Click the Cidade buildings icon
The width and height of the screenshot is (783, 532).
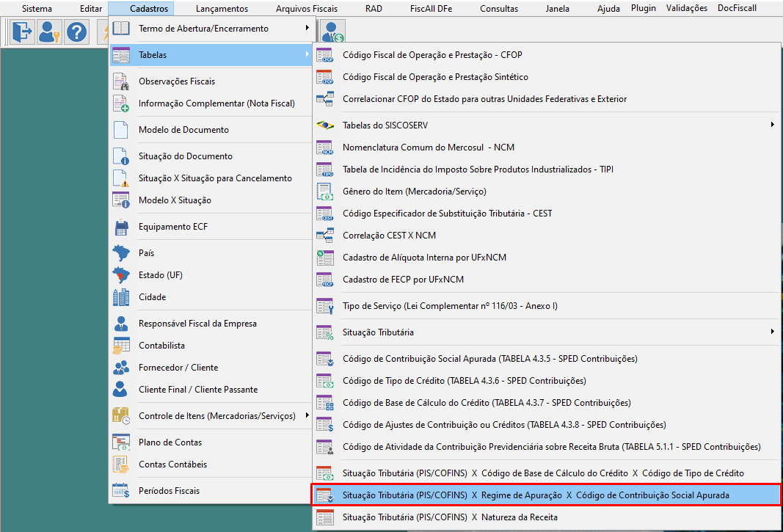(121, 297)
